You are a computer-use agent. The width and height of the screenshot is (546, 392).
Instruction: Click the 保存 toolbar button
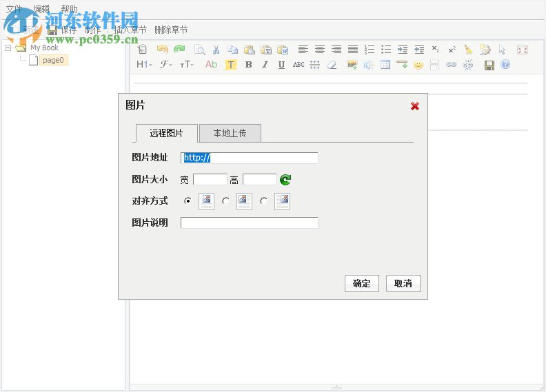coord(62,30)
